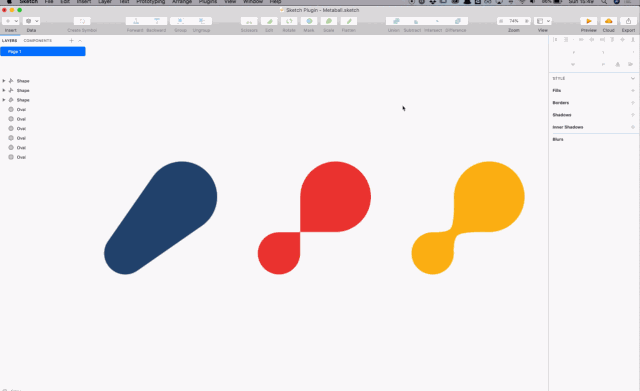Select the Scissors tool in toolbar

(249, 21)
